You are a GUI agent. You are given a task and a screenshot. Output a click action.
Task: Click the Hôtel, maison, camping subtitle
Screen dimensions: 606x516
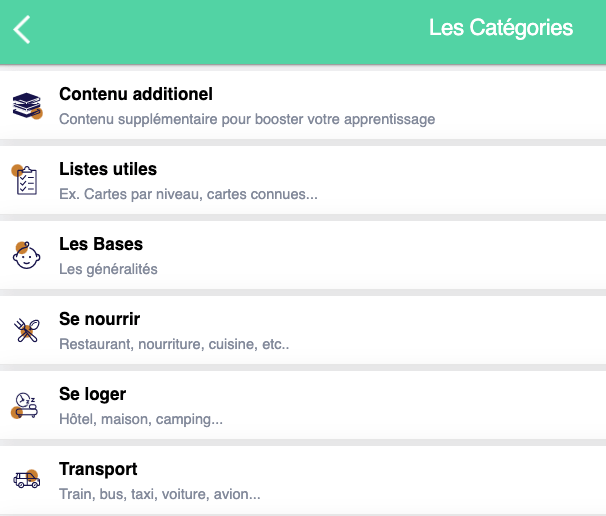click(141, 419)
